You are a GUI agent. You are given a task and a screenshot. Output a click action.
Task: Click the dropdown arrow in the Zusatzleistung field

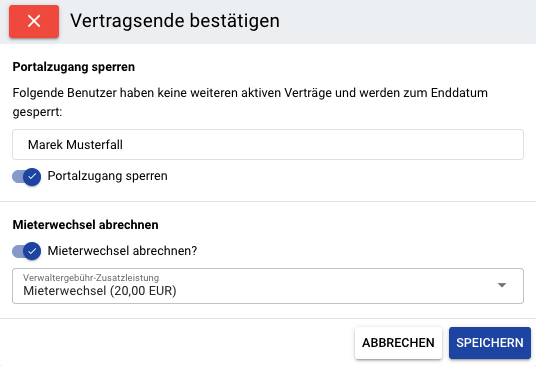tap(501, 285)
